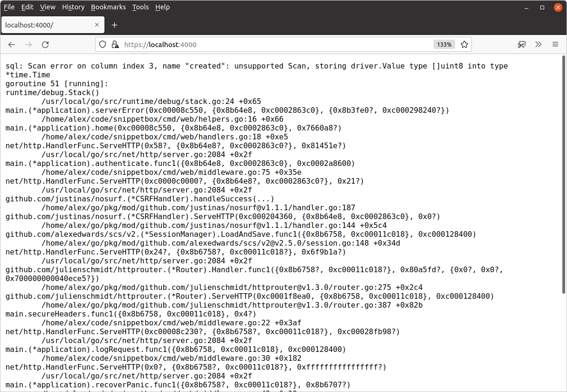Take a screenshot with the scissors icon
Image resolution: width=567 pixels, height=392 pixels.
522,45
